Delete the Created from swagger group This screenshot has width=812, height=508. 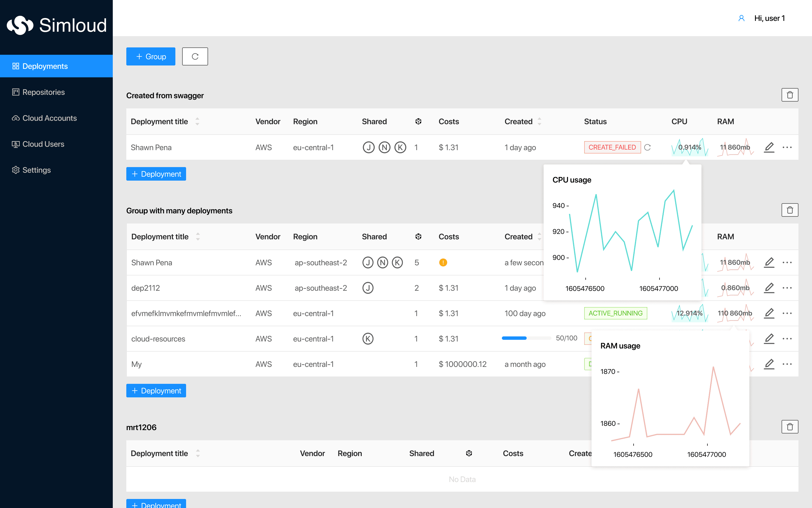[x=790, y=95]
